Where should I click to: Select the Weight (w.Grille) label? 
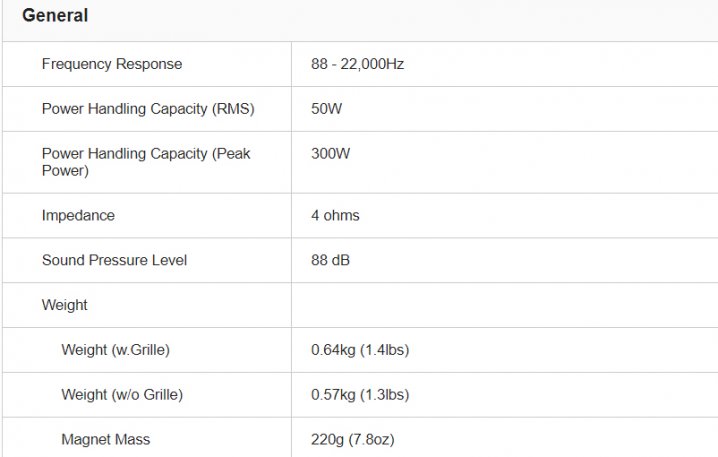[115, 350]
